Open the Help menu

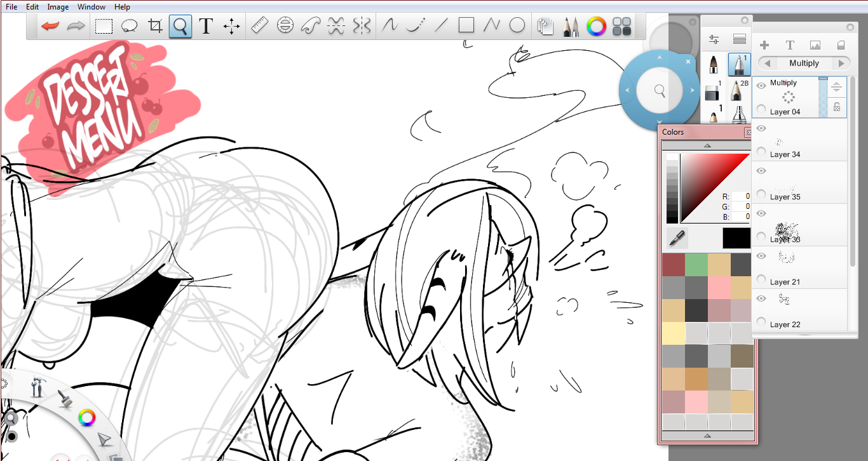click(123, 7)
